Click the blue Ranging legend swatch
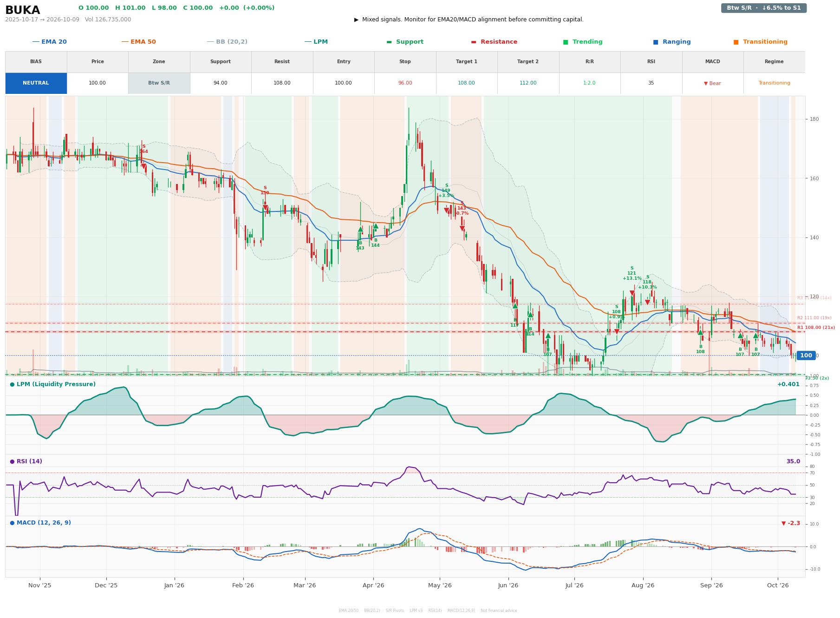 tap(656, 42)
